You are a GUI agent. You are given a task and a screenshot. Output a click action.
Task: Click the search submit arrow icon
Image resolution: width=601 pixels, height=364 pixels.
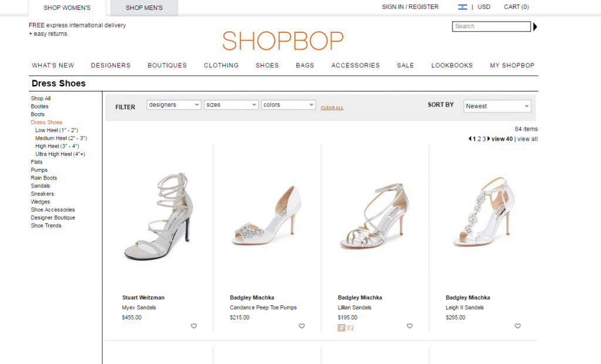[x=535, y=26]
